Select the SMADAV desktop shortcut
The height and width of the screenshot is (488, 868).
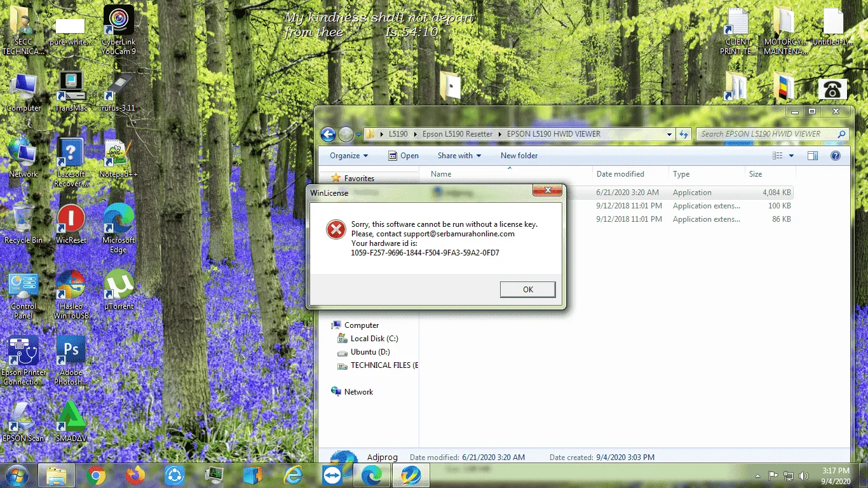click(x=71, y=422)
